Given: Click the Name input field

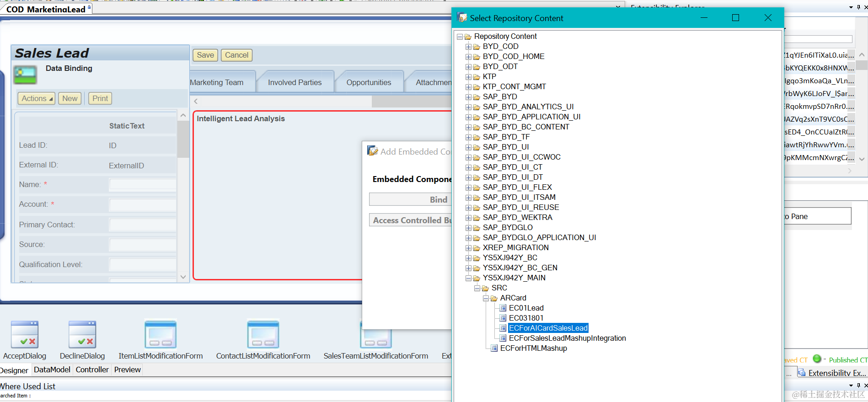Looking at the screenshot, I should [143, 184].
